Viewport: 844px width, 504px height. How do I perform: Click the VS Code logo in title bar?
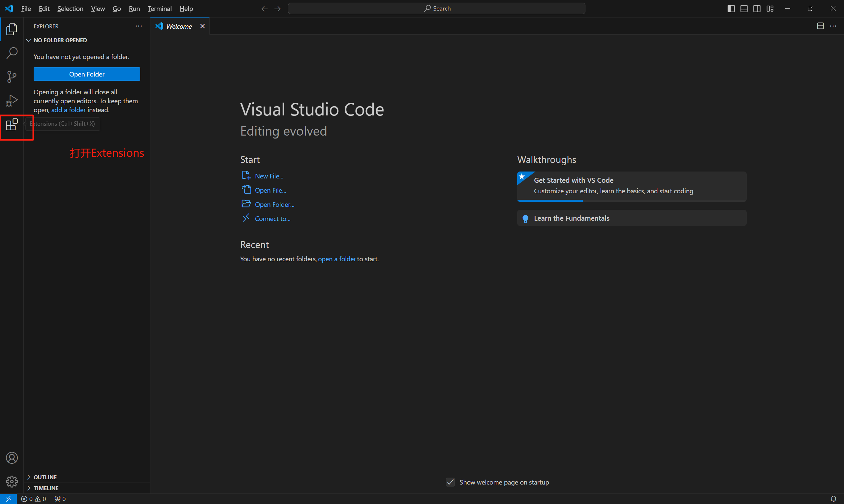coord(9,9)
